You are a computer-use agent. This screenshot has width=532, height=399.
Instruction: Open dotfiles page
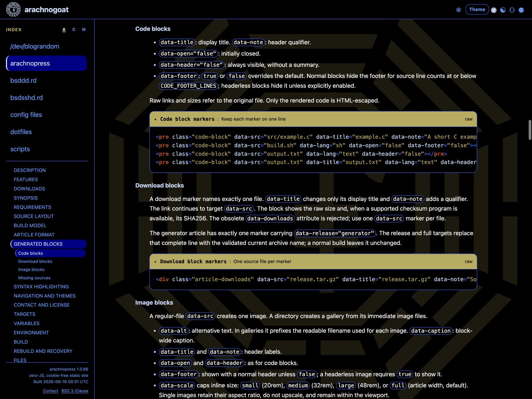[x=47, y=132]
